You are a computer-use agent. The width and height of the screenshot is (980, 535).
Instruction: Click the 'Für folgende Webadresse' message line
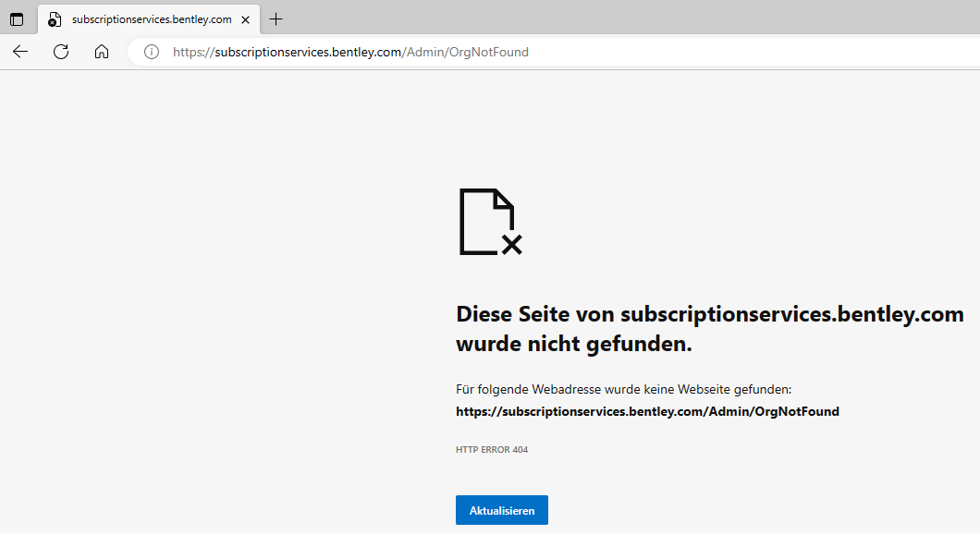pos(624,389)
